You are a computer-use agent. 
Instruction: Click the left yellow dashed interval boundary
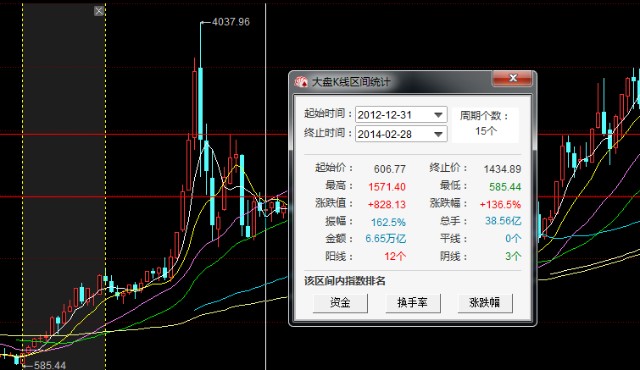point(23,184)
